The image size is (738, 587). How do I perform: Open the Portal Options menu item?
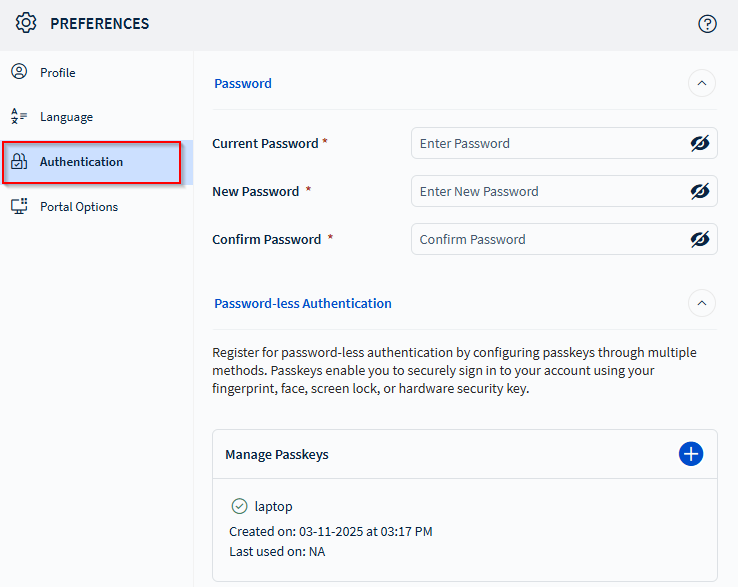pyautogui.click(x=96, y=207)
